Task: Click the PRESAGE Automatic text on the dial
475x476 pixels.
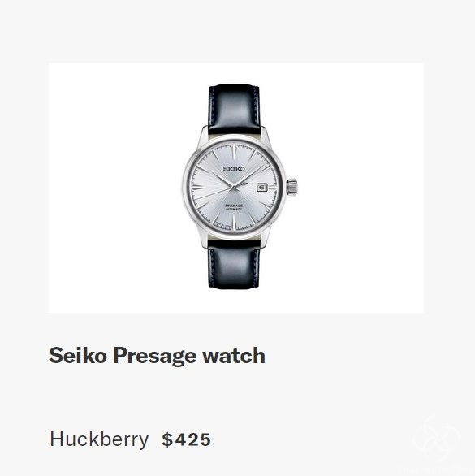Action: 234,207
